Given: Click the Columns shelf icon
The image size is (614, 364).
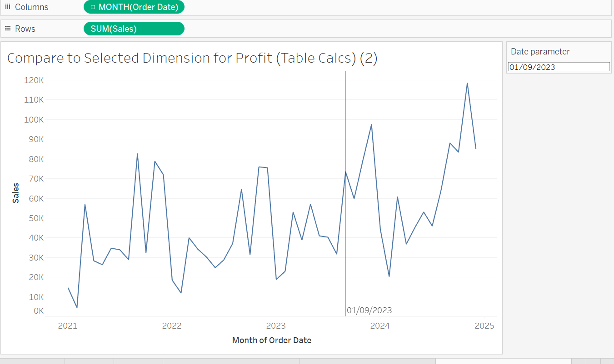Looking at the screenshot, I should (7, 7).
